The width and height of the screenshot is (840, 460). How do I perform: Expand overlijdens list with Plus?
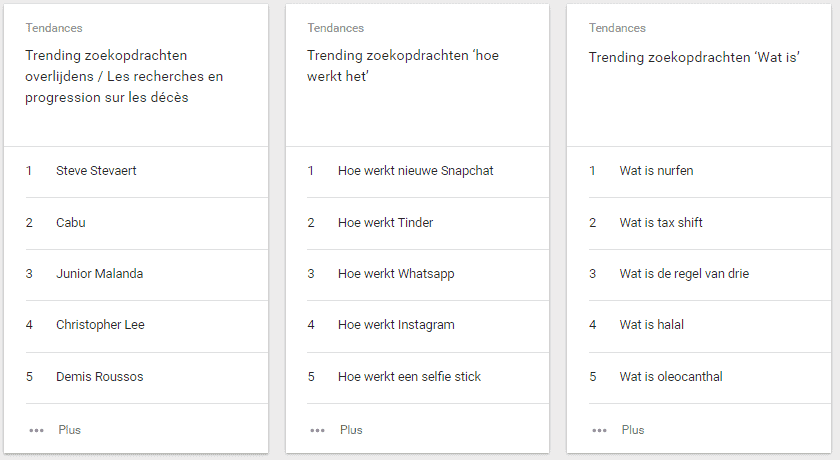69,430
